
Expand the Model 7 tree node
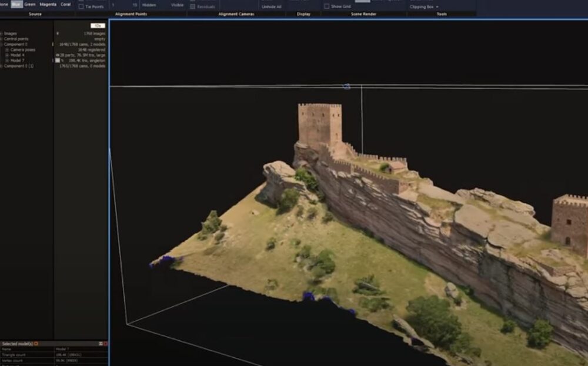click(x=7, y=61)
